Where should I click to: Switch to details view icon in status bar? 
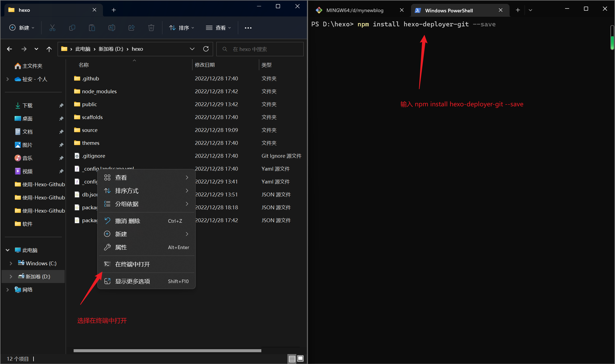[x=292, y=359]
